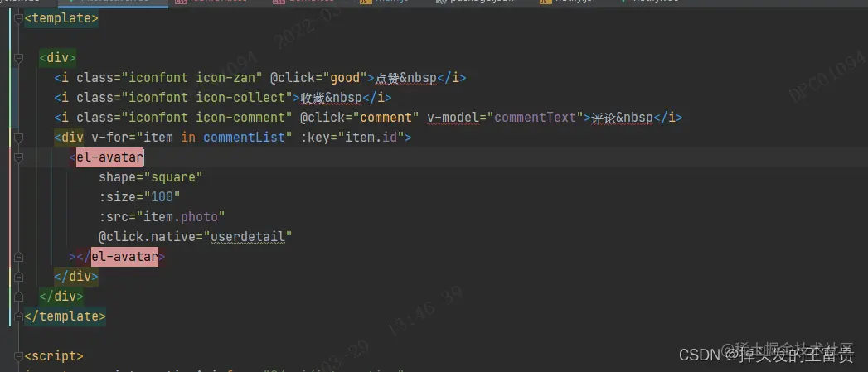Fold the v-for="item in commentList" div block

pos(19,138)
